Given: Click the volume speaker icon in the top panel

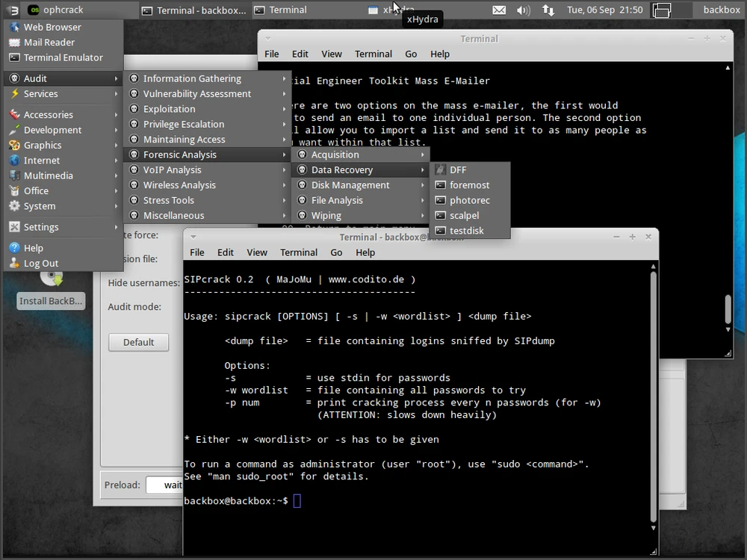Looking at the screenshot, I should point(523,10).
